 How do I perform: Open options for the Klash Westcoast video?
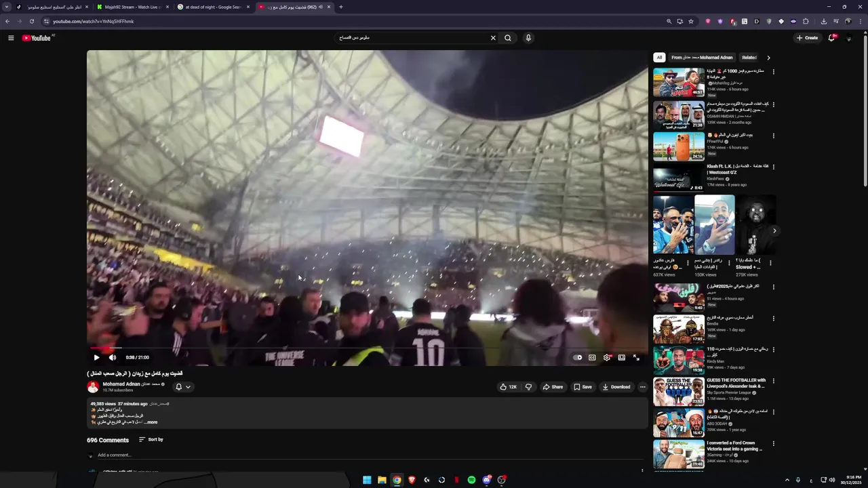773,167
